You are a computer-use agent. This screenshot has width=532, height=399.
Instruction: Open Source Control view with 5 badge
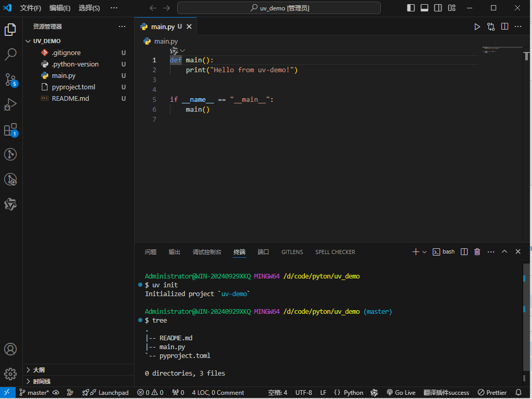(x=10, y=79)
